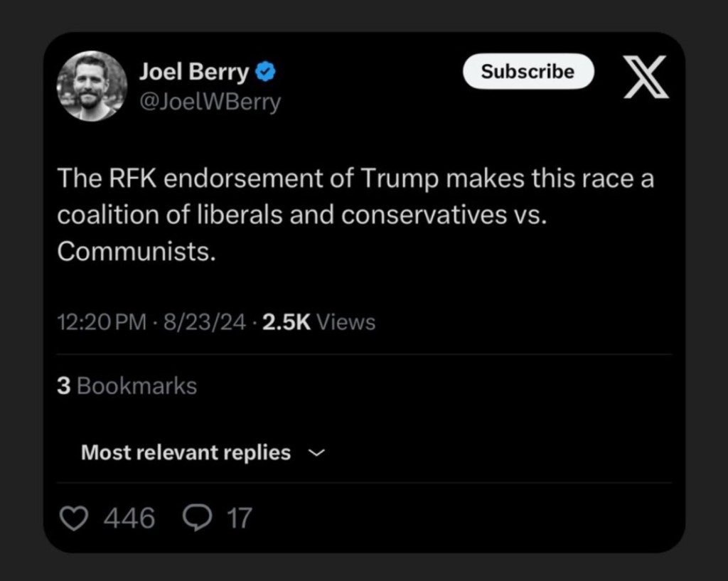This screenshot has width=728, height=581.
Task: Click the X logo
Action: point(645,77)
